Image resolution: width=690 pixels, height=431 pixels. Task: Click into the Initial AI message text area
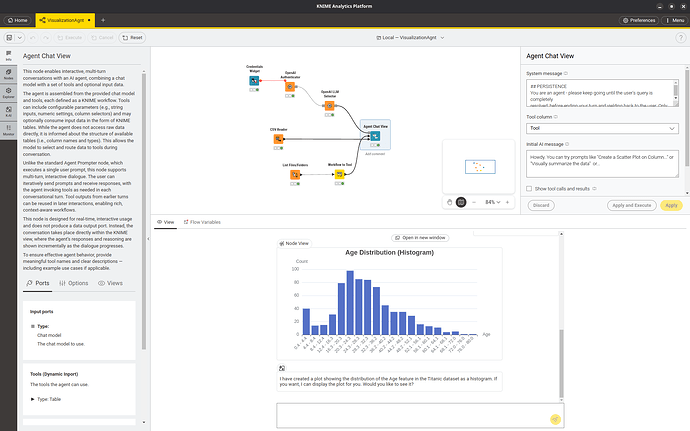point(602,164)
